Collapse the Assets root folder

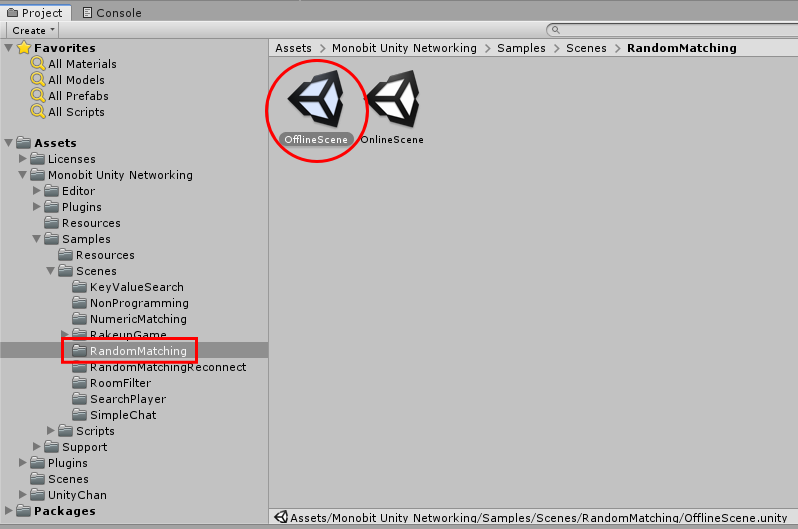[9, 143]
